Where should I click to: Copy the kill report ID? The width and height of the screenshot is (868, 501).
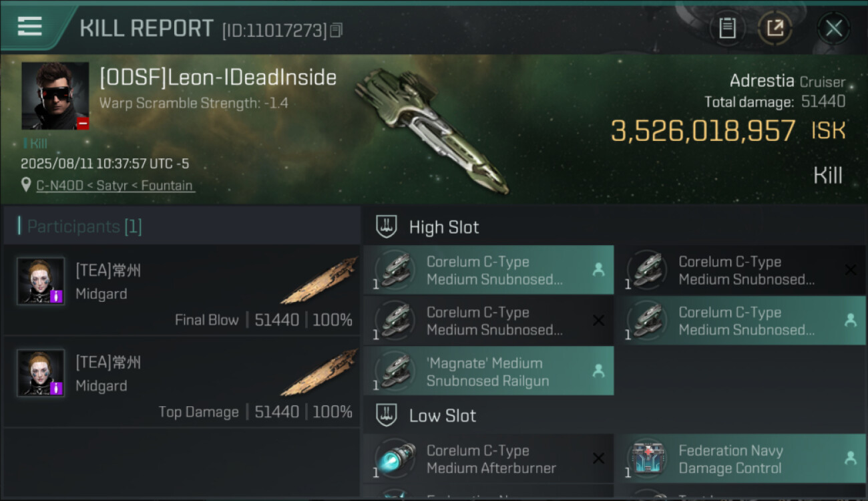[x=337, y=30]
